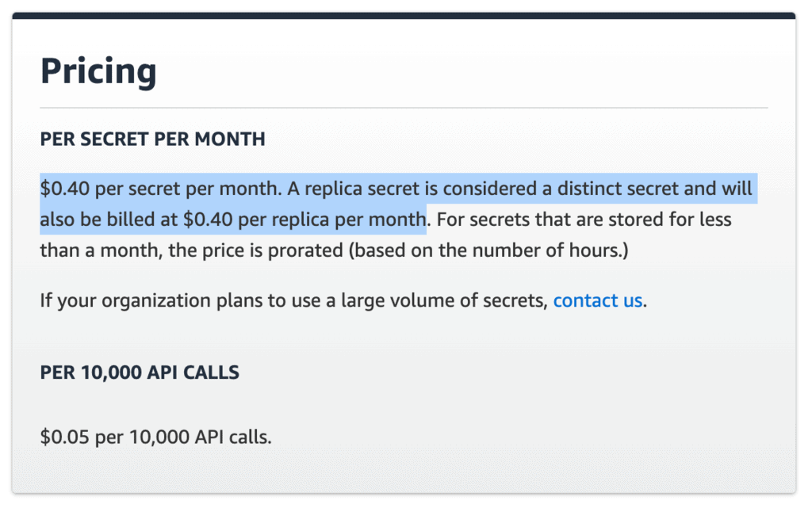Click the "$0.05" price amount
Viewport: 812px width, 508px height.
point(64,436)
